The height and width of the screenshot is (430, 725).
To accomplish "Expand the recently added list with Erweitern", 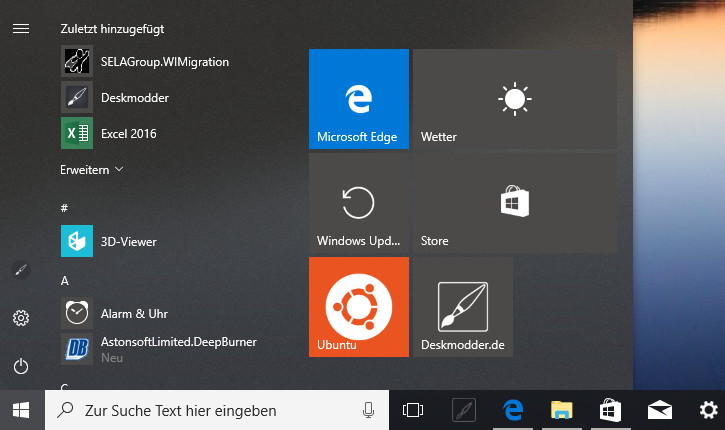I will (92, 170).
